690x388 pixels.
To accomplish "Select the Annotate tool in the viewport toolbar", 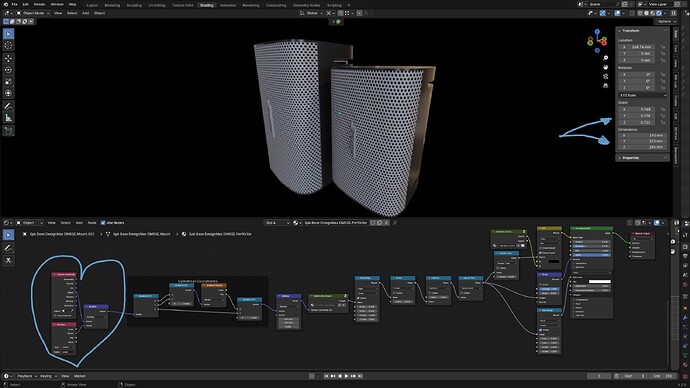I will coord(8,106).
